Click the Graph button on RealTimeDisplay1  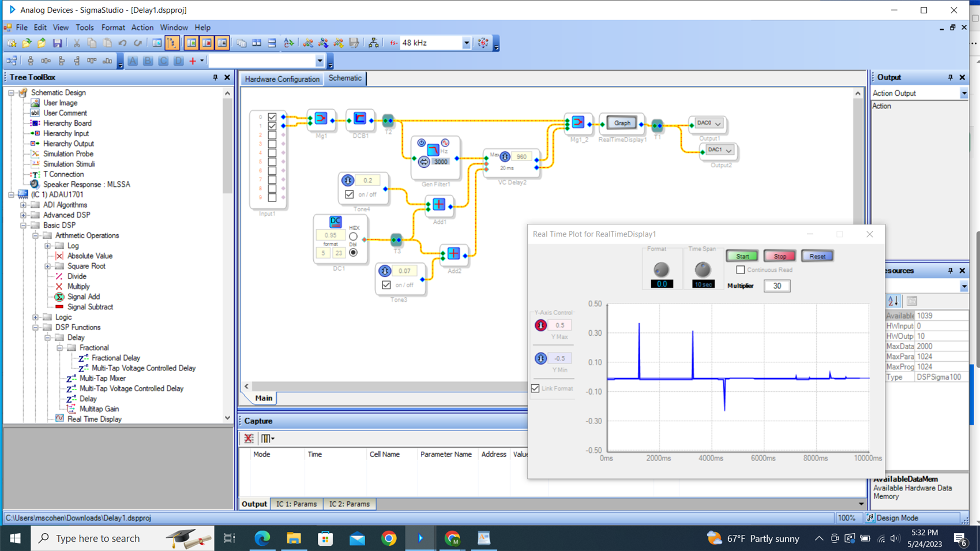click(622, 123)
